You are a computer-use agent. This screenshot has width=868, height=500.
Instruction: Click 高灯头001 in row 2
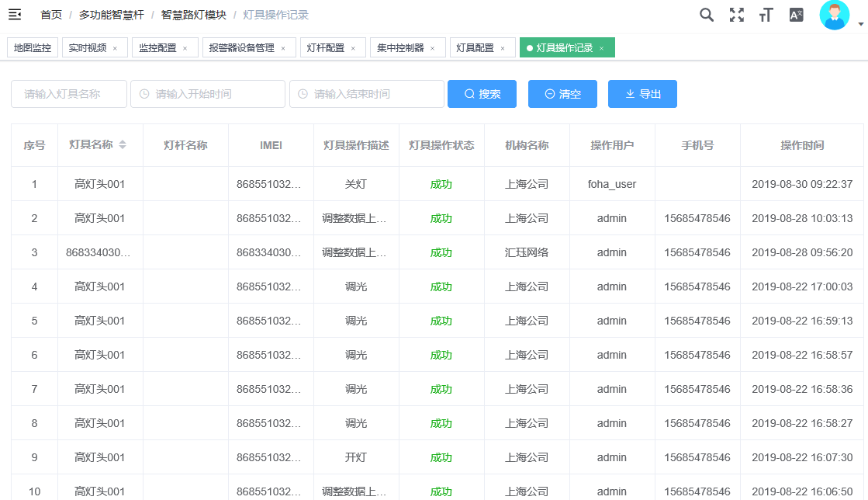coord(99,218)
